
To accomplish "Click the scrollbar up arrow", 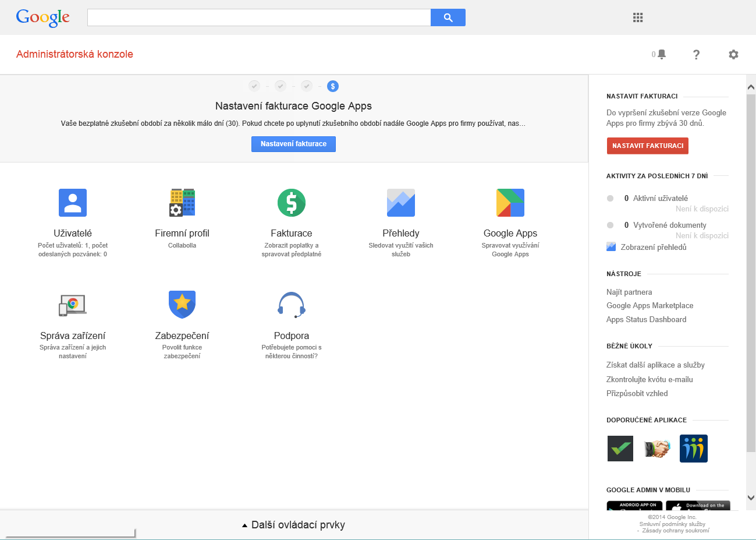I will tap(751, 87).
